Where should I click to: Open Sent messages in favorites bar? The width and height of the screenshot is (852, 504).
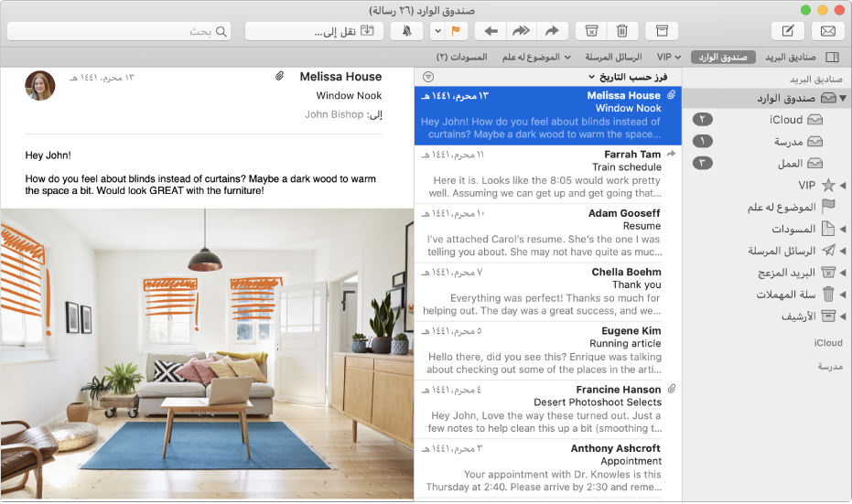[x=613, y=57]
